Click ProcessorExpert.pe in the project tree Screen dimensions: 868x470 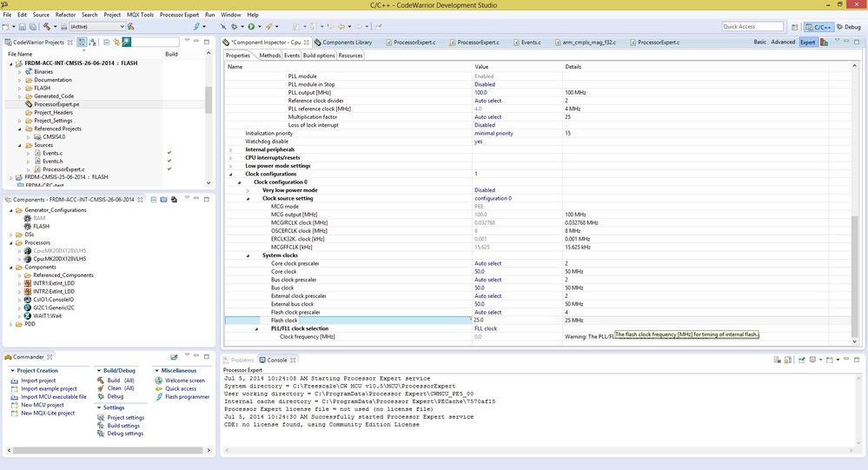pos(58,103)
